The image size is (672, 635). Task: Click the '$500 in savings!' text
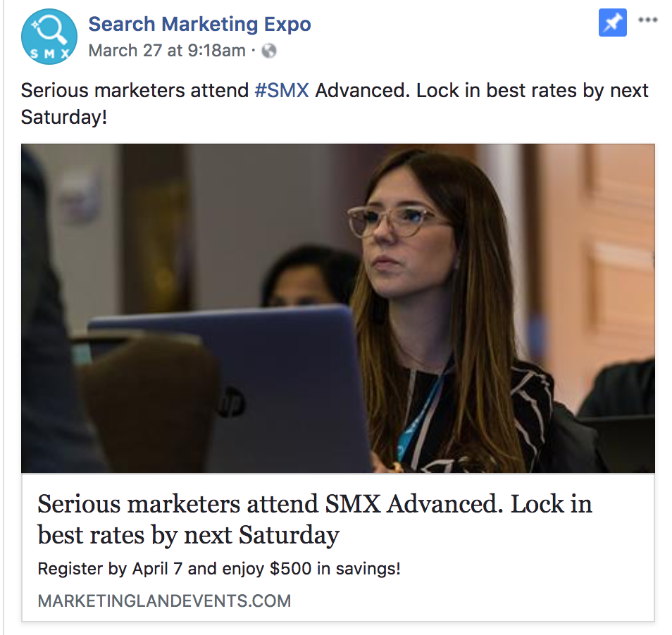(335, 569)
